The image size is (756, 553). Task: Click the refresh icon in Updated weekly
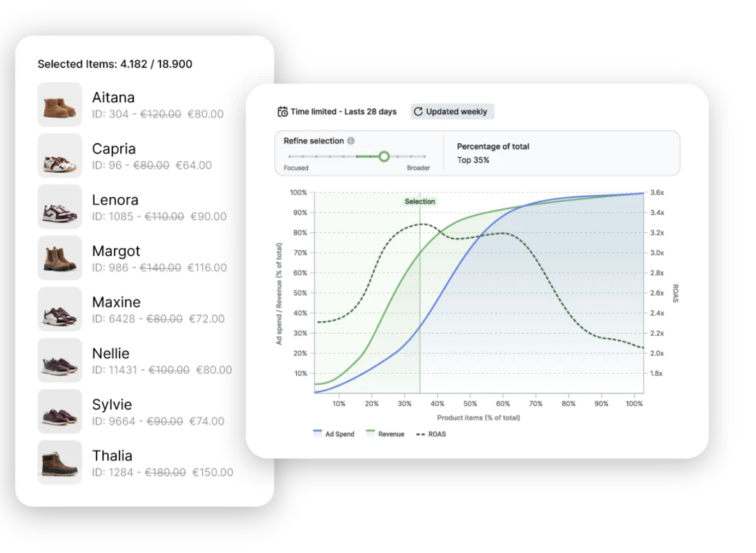pyautogui.click(x=418, y=112)
